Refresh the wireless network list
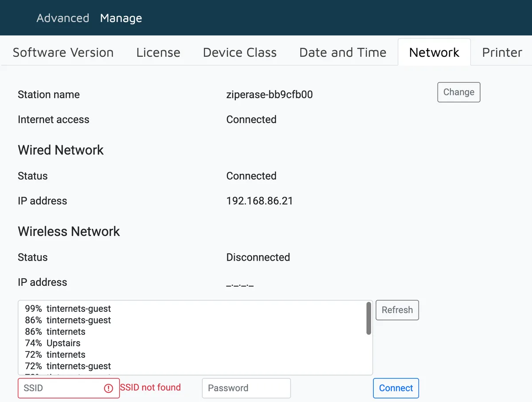This screenshot has height=402, width=532. (397, 310)
